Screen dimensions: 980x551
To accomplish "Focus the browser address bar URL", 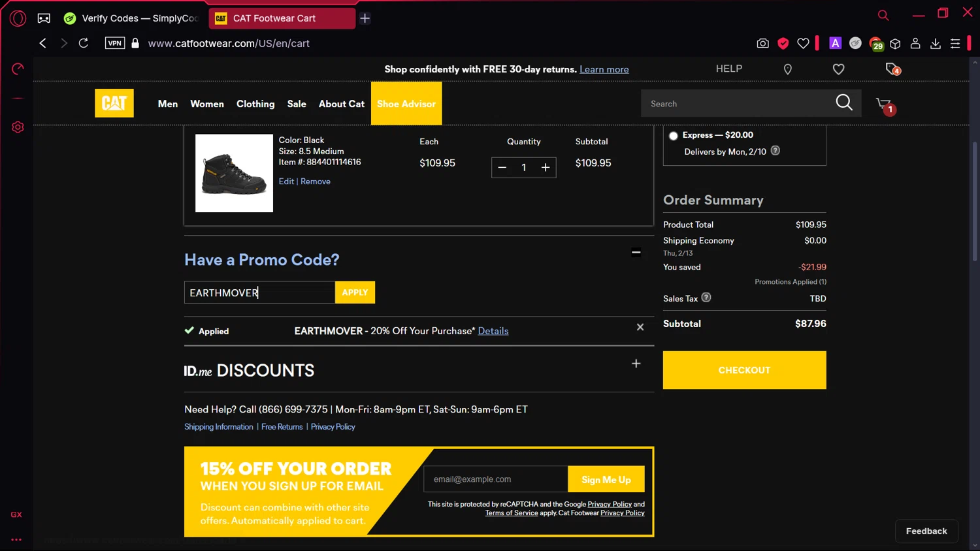I will coord(229,43).
